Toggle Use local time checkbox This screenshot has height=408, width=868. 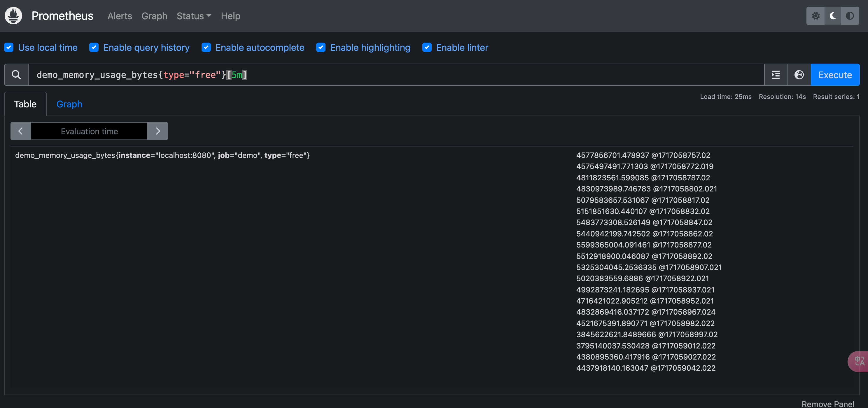click(9, 48)
